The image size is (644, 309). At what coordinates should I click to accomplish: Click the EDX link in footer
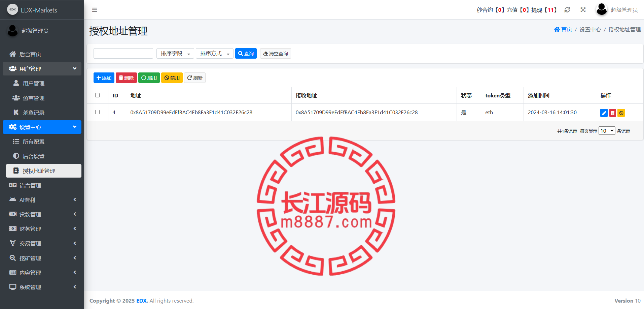coord(142,301)
